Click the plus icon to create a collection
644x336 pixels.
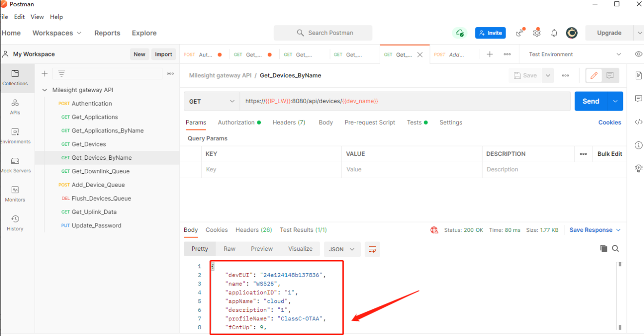pos(44,74)
